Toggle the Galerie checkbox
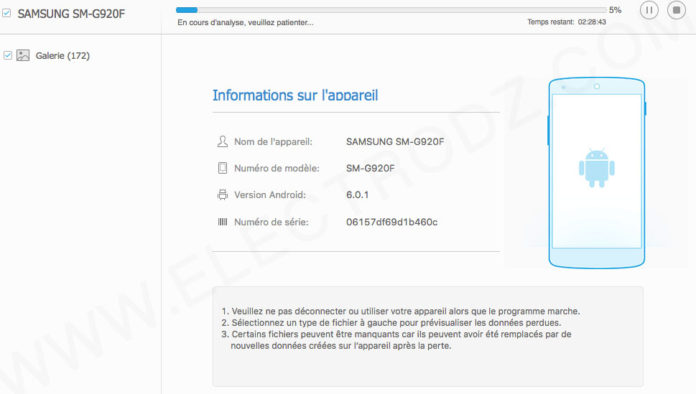The height and width of the screenshot is (394, 696). click(8, 55)
